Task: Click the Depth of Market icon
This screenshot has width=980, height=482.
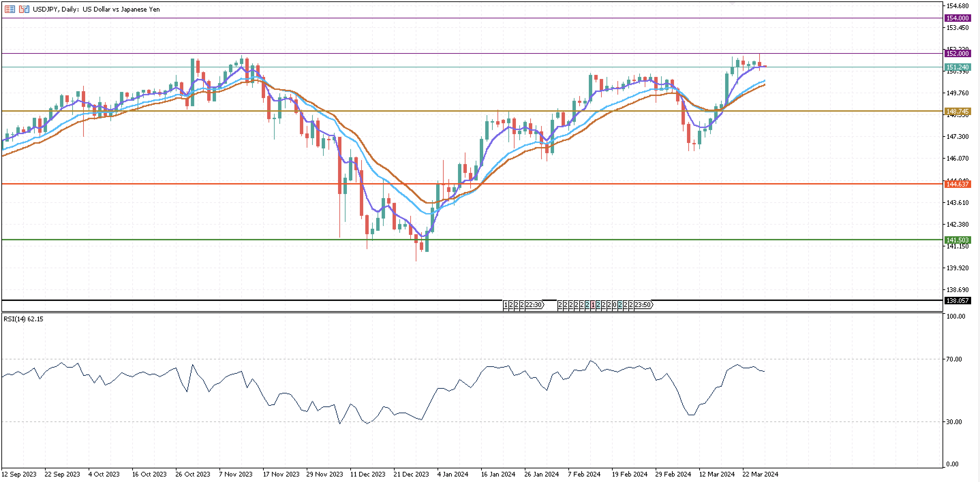Action: [x=10, y=9]
